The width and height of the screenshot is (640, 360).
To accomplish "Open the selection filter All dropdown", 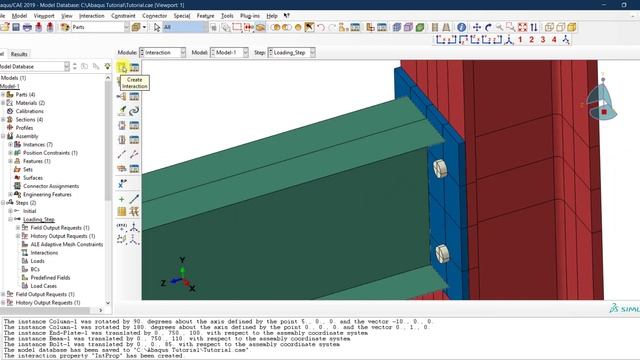I will coord(186,27).
